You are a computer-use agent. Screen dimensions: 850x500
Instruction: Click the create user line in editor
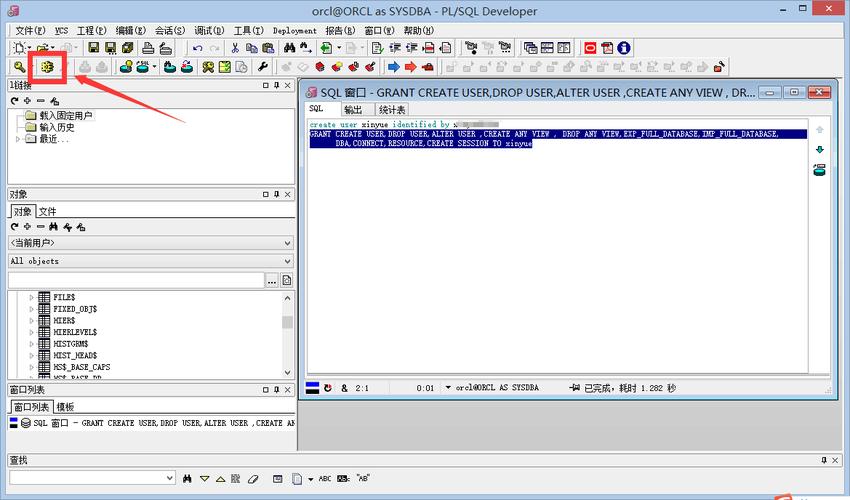click(x=404, y=125)
